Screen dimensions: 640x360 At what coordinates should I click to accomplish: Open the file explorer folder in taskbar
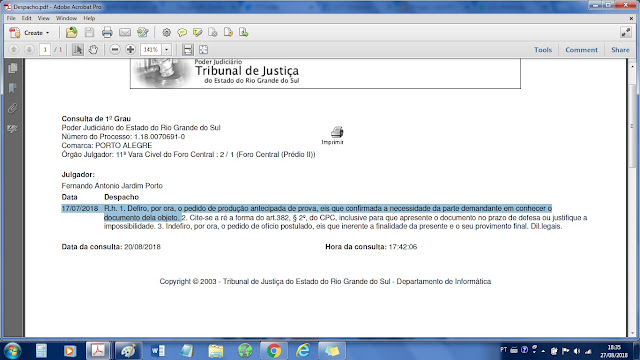point(216,351)
